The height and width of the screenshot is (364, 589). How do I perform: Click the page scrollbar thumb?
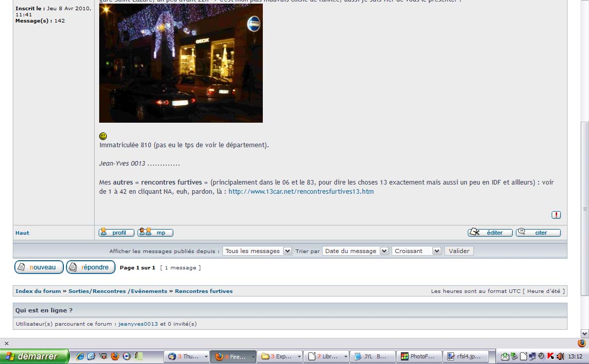[584, 209]
